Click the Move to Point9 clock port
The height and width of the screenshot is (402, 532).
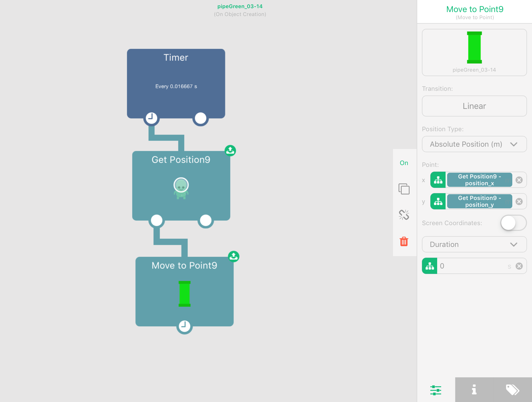pos(184,326)
